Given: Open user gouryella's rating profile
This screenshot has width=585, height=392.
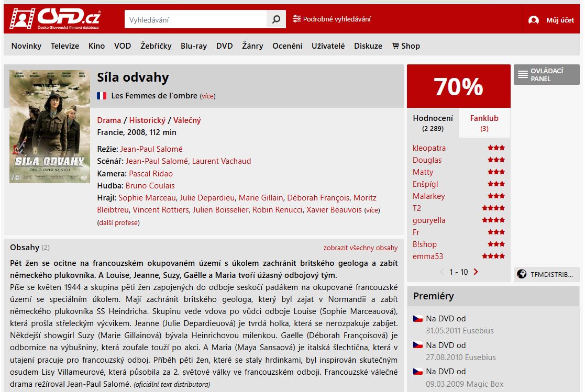Looking at the screenshot, I should click(x=429, y=220).
